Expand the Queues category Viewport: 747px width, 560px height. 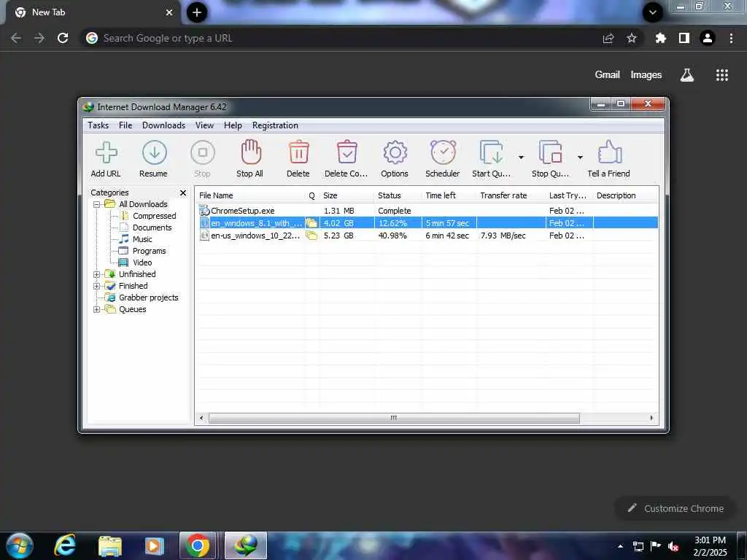(97, 309)
